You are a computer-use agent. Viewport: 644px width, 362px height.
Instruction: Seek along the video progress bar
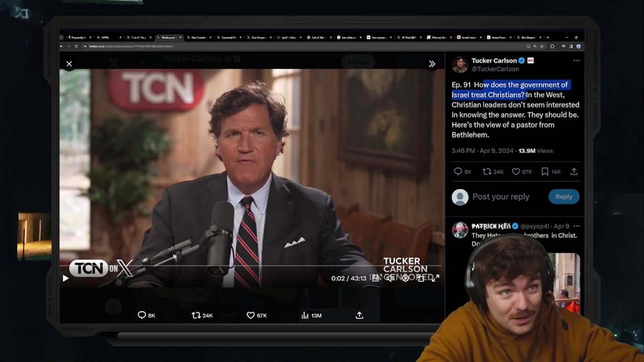click(x=251, y=265)
